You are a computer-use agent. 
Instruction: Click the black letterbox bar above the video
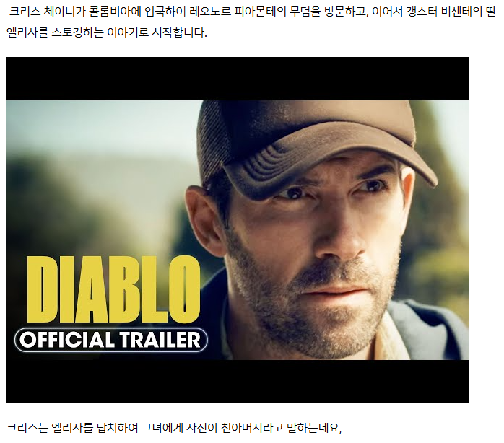pos(238,79)
